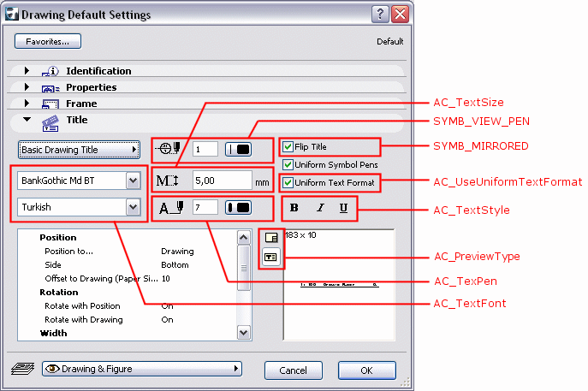Open the Basic Drawing Title popup

[x=79, y=150]
